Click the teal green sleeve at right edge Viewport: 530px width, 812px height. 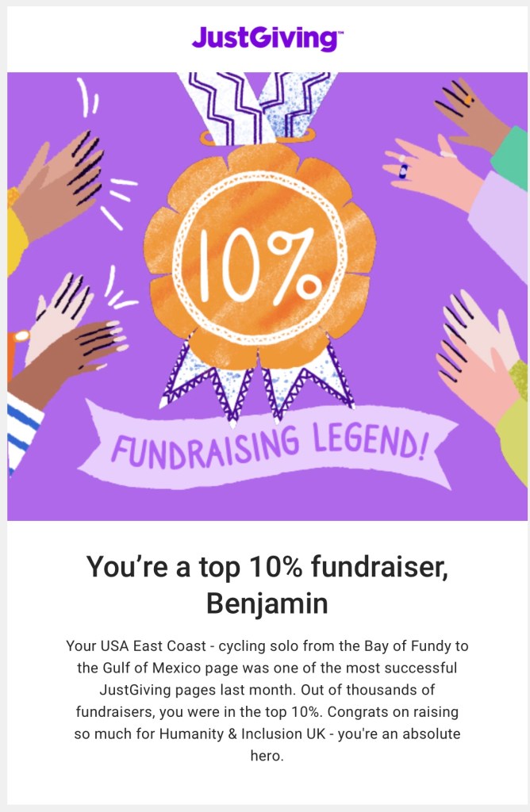pos(512,163)
